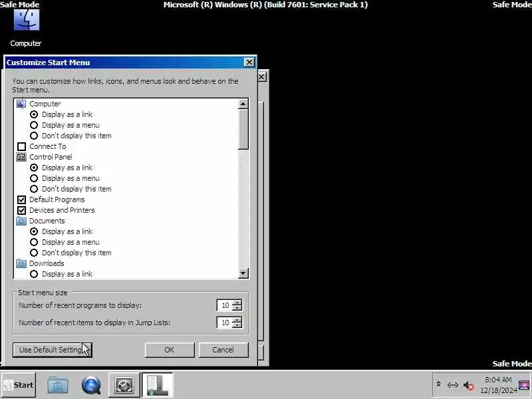This screenshot has height=399, width=532.
Task: Increase number of recent programs
Action: [x=237, y=303]
